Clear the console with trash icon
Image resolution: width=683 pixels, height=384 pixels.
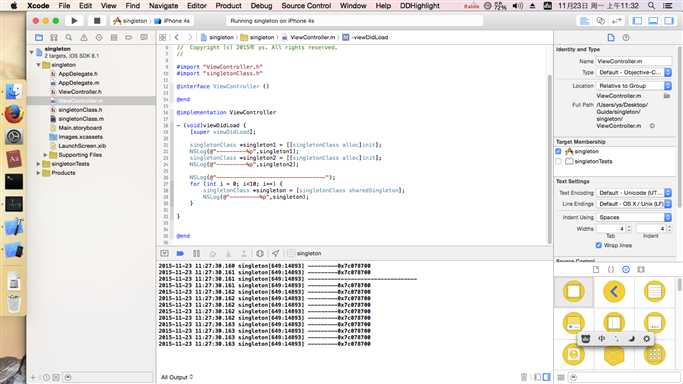[x=524, y=377]
